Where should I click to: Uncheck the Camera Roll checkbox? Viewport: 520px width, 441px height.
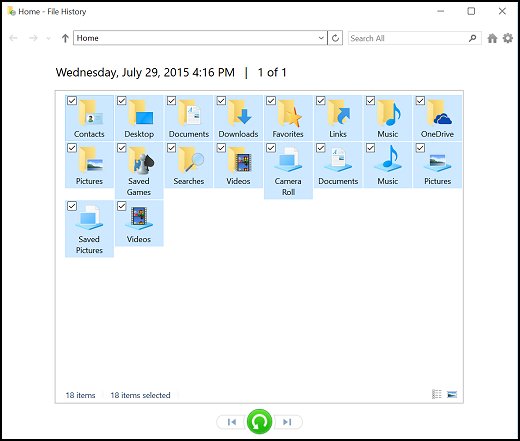coord(271,148)
